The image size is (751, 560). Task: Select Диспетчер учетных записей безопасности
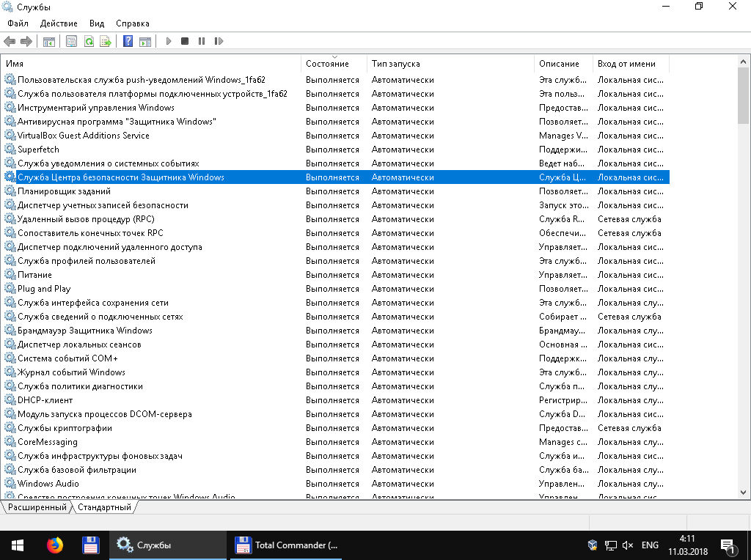coord(103,205)
